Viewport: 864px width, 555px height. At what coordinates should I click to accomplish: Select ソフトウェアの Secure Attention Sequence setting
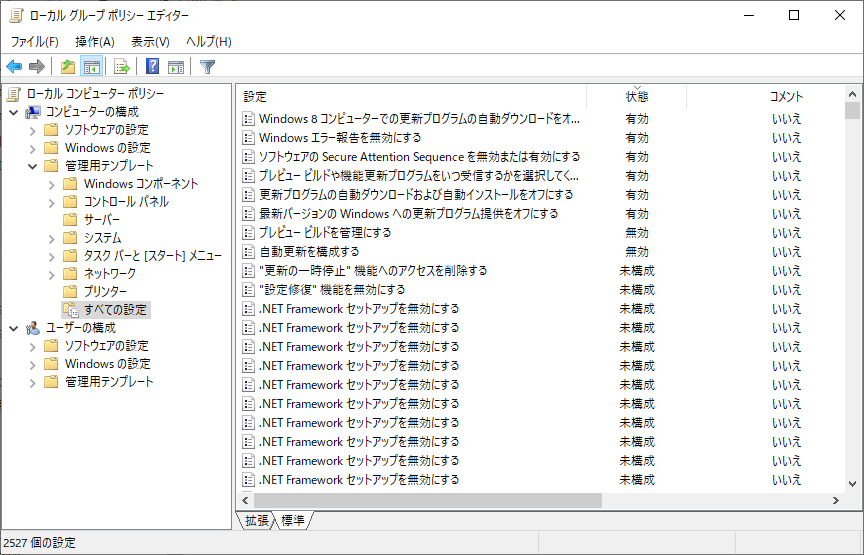(419, 157)
